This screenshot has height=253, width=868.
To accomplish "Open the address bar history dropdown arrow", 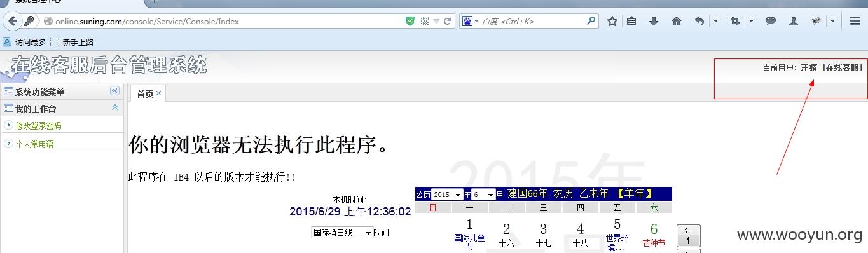I will (436, 21).
